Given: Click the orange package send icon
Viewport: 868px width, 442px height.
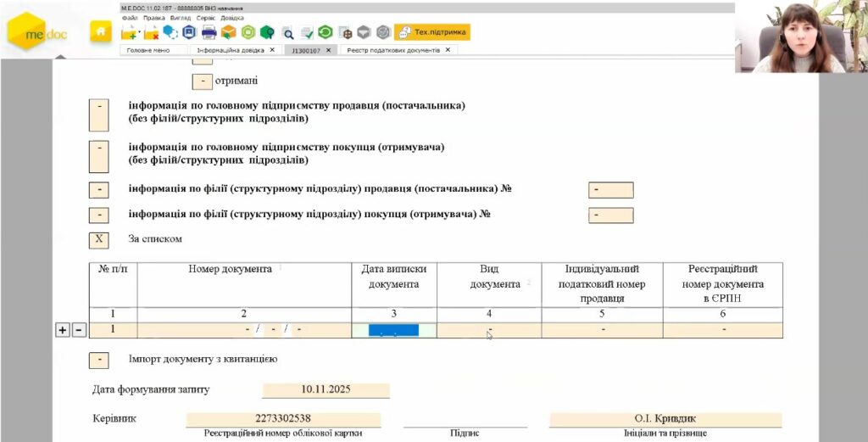Looking at the screenshot, I should pyautogui.click(x=228, y=33).
